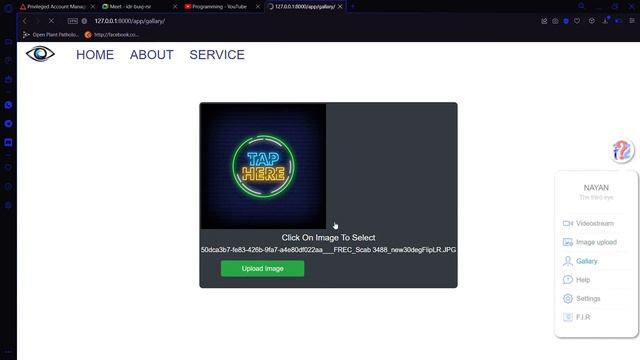Click the Videostream camera icon
The height and width of the screenshot is (360, 640).
568,223
